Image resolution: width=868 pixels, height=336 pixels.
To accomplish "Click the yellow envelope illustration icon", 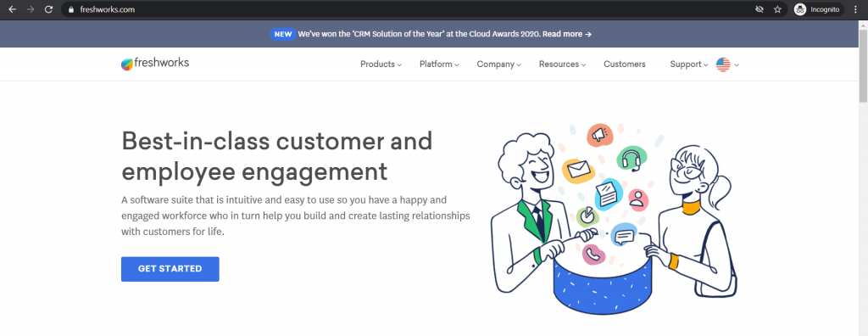I will pyautogui.click(x=577, y=170).
